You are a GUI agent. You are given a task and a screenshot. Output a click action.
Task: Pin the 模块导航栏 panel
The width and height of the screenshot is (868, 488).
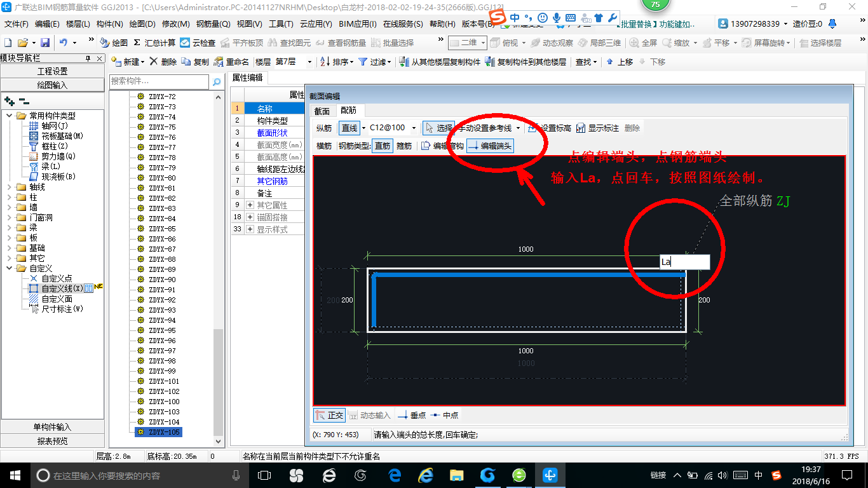(89, 58)
